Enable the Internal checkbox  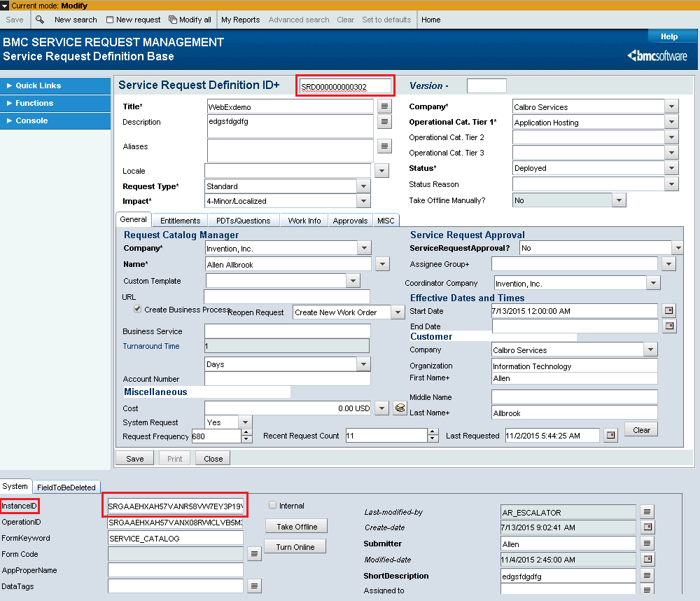coord(272,505)
